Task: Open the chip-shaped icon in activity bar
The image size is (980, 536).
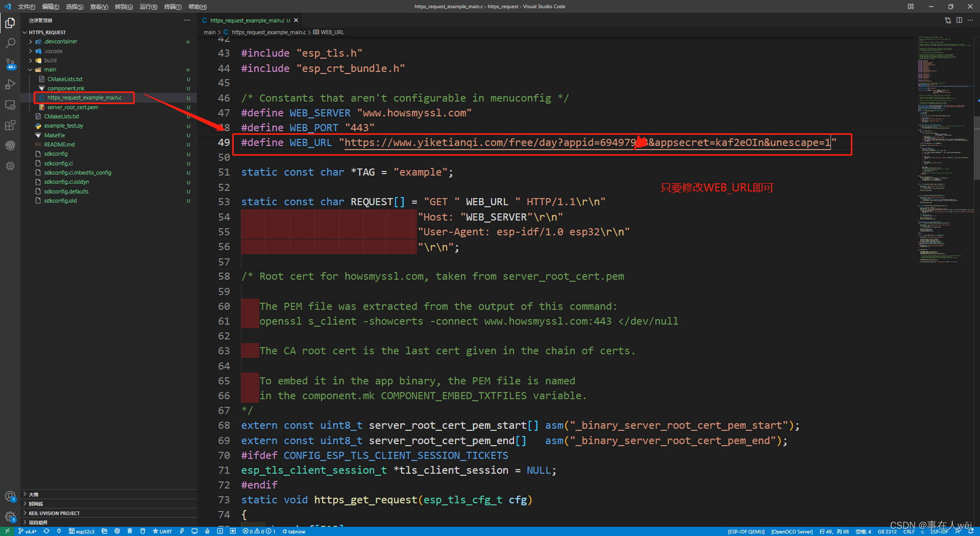Action: (x=10, y=166)
